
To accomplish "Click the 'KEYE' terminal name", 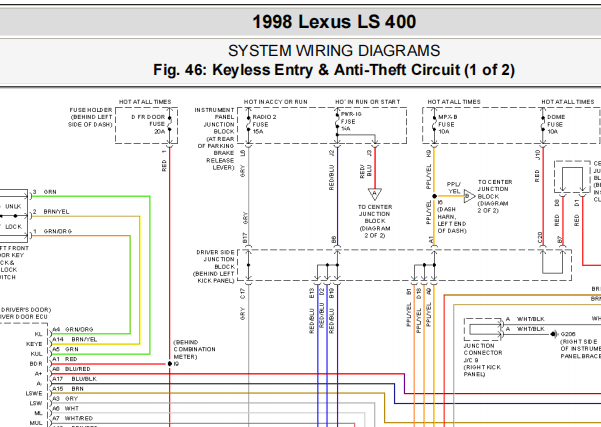I will tap(34, 344).
